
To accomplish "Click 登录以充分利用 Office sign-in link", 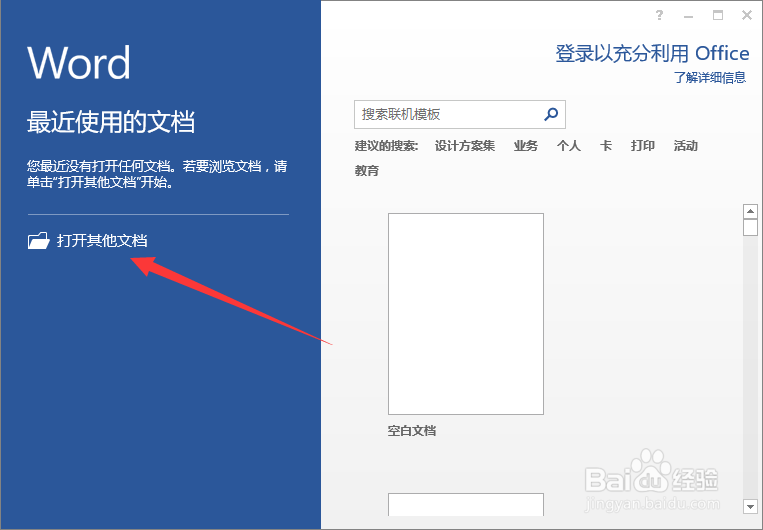I will [x=652, y=54].
